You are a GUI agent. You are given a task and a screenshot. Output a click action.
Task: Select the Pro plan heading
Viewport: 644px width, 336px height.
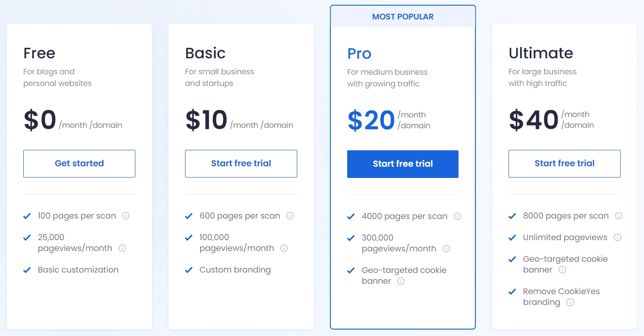359,54
